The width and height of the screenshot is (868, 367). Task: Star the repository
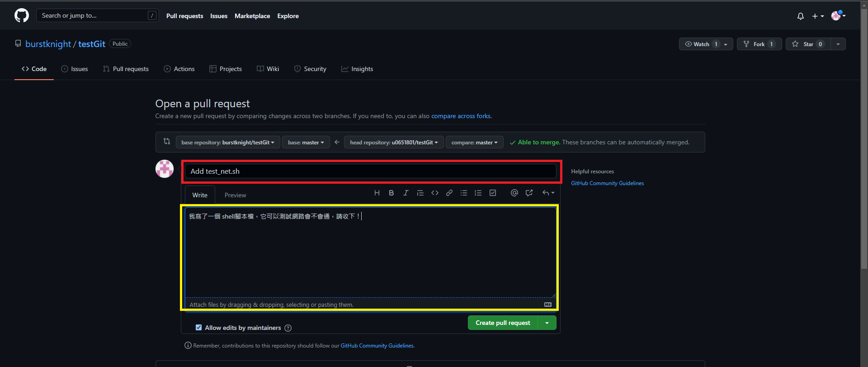[808, 44]
